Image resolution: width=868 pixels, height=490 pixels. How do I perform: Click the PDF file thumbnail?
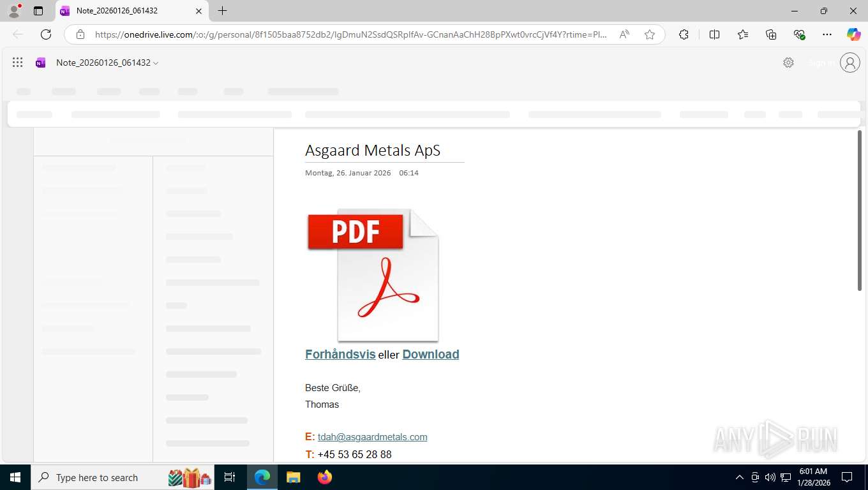(x=373, y=275)
